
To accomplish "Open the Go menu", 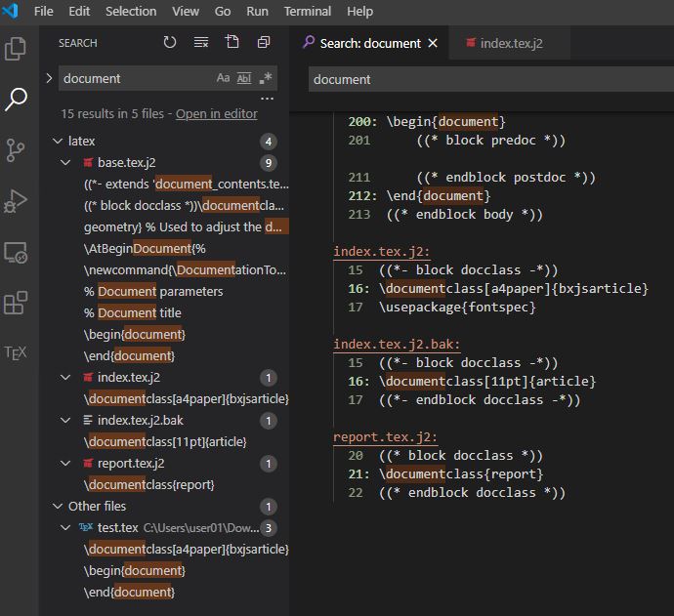I will pyautogui.click(x=223, y=11).
